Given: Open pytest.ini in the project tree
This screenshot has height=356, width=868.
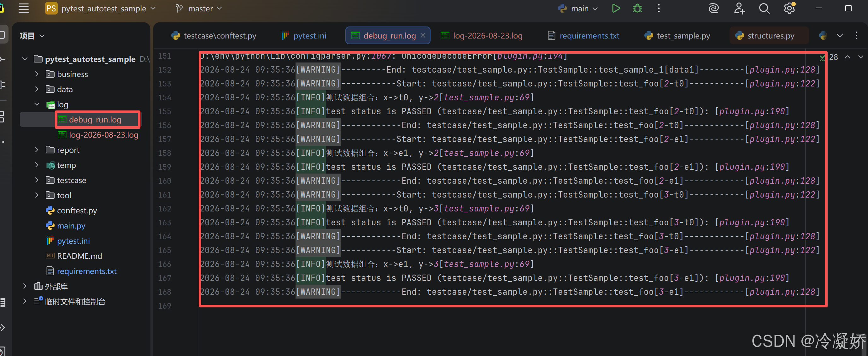Looking at the screenshot, I should 73,241.
